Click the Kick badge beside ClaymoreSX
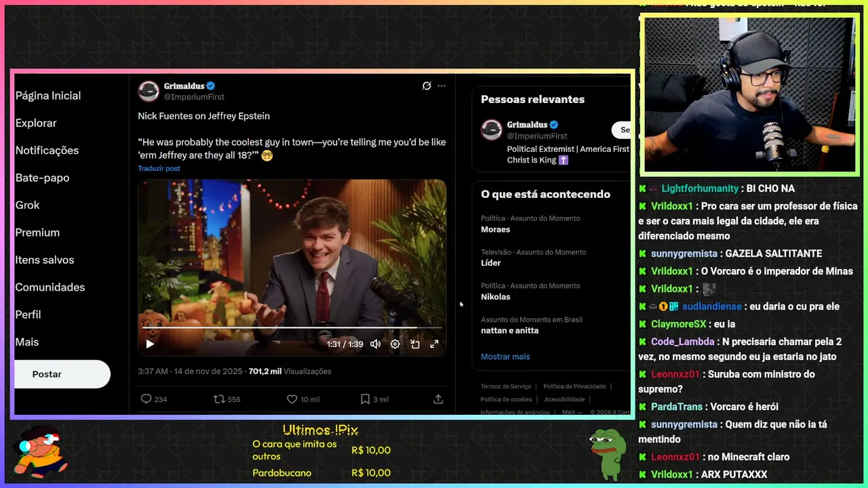 pyautogui.click(x=643, y=324)
